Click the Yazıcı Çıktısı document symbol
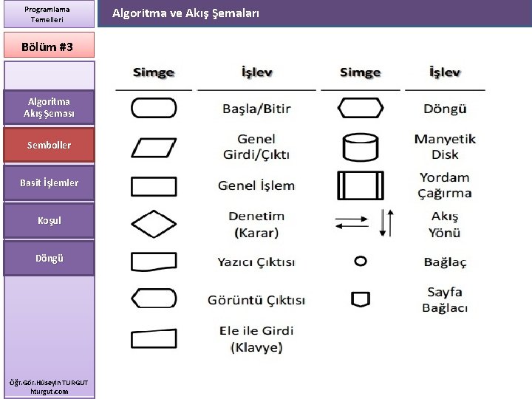532x399 pixels. [x=154, y=262]
